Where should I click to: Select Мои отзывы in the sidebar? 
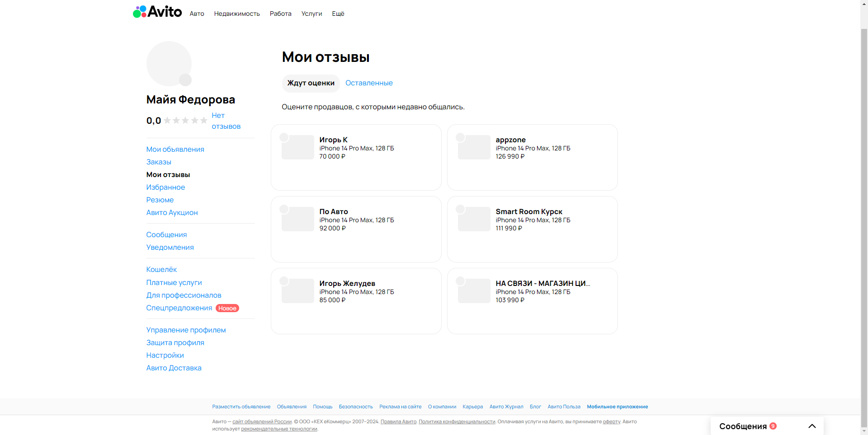(x=168, y=175)
